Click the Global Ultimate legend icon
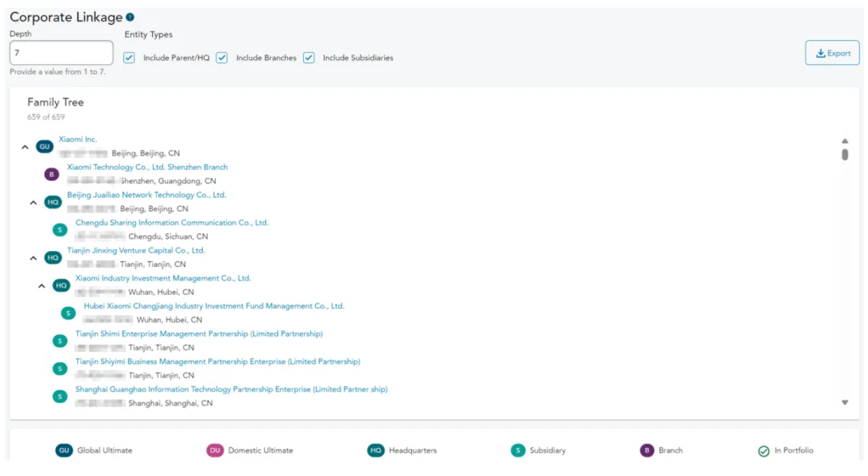The image size is (868, 476). (x=64, y=450)
